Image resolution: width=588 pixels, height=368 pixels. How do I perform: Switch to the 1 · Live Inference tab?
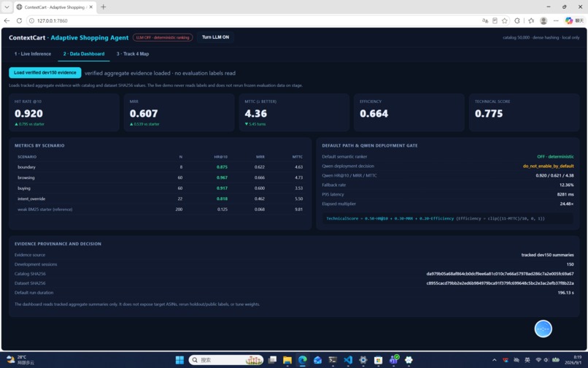click(x=33, y=54)
